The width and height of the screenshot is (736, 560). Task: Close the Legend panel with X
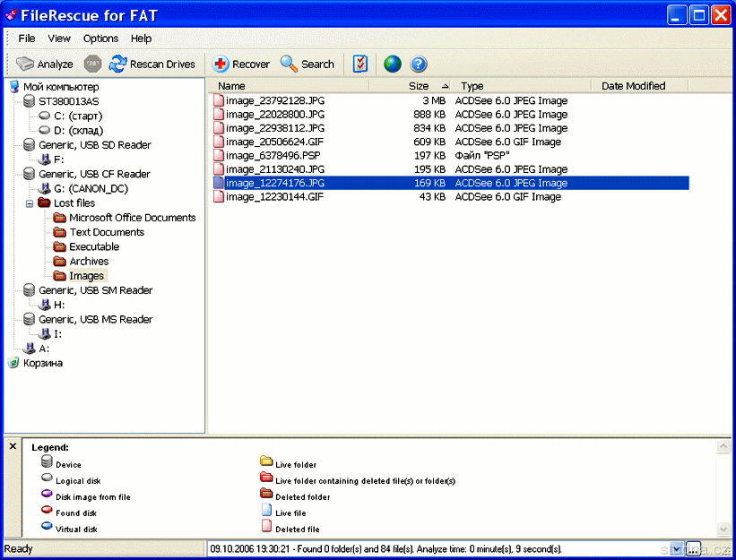tap(13, 445)
